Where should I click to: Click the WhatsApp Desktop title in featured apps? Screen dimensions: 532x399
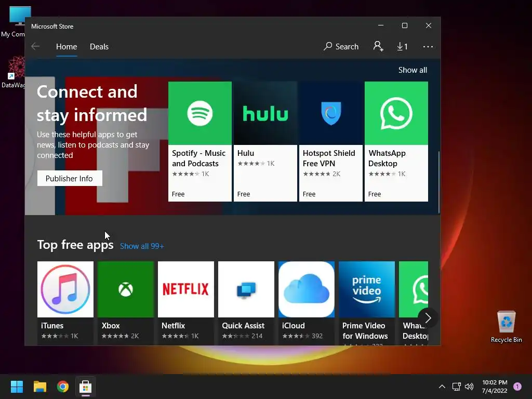click(x=387, y=158)
